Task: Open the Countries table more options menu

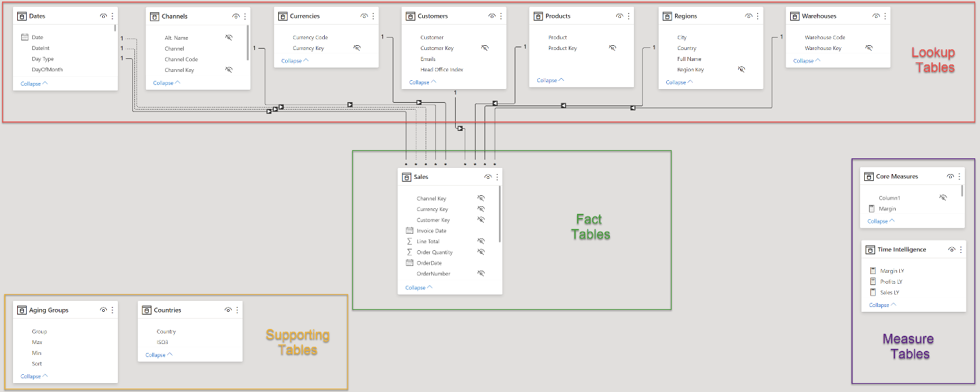Action: coord(237,310)
